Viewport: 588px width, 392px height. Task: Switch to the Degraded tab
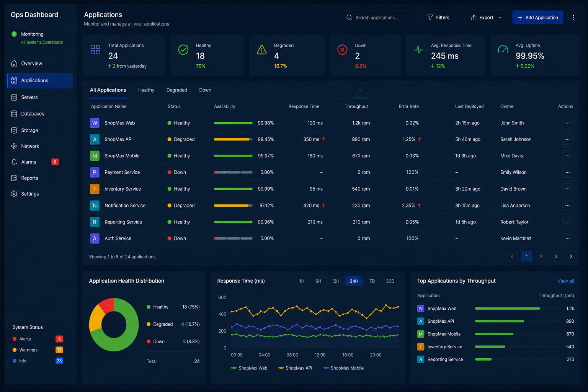[x=177, y=90]
